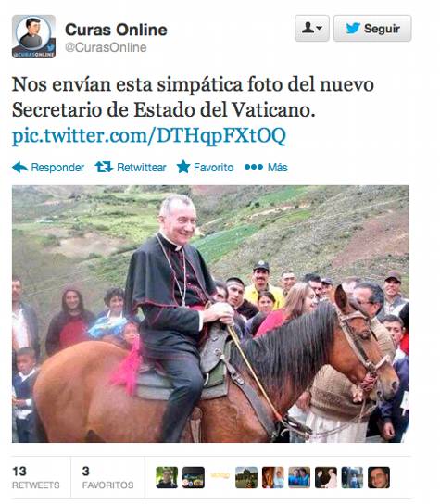Click the Retwittear text label
Image resolution: width=440 pixels, height=504 pixels.
click(x=142, y=168)
